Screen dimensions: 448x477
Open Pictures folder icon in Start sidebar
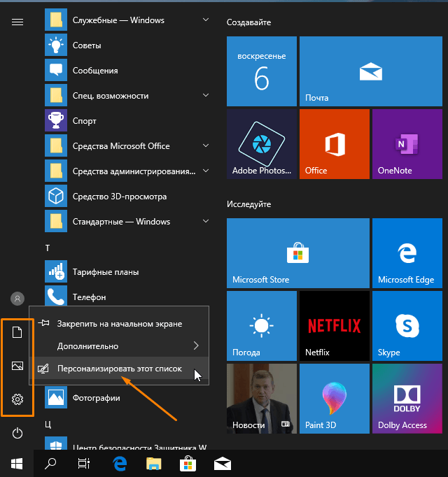pos(17,366)
